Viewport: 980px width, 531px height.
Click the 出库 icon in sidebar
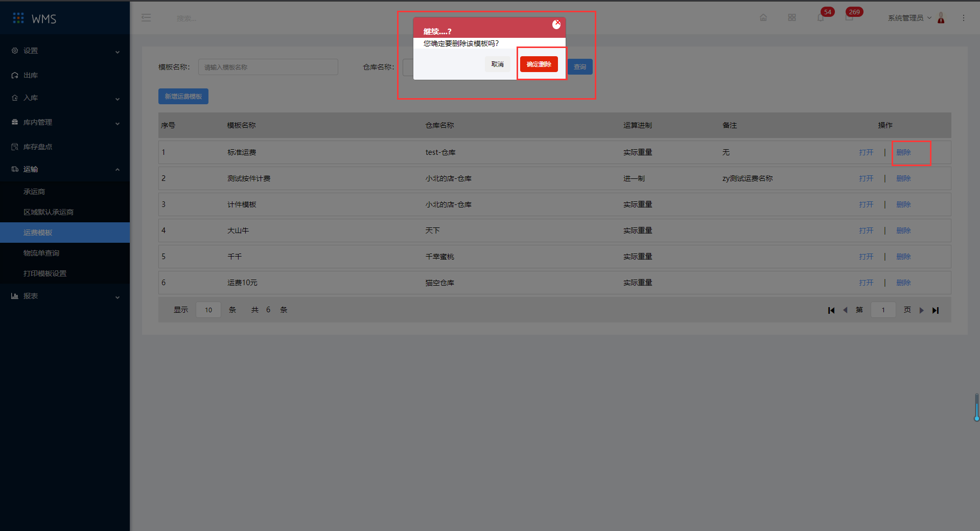15,75
